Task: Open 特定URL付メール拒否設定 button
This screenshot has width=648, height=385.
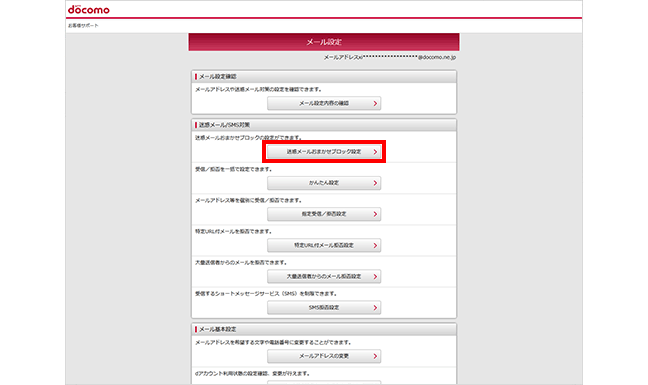Action: (x=324, y=245)
